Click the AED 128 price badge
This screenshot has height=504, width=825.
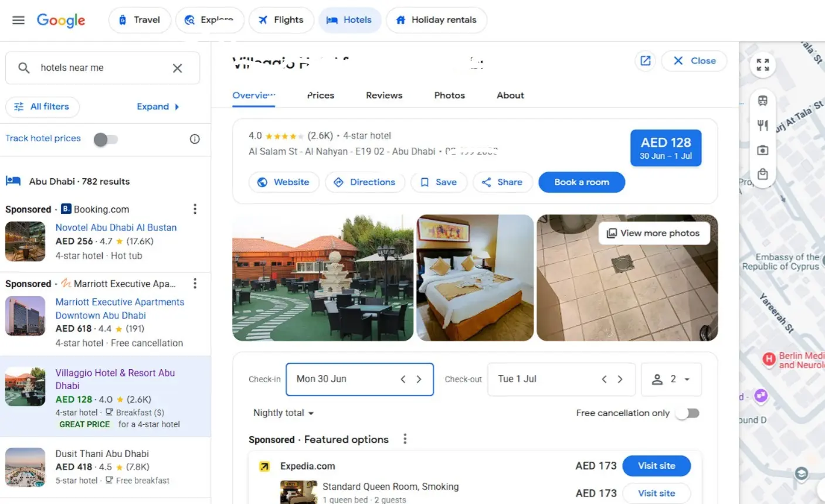(666, 148)
